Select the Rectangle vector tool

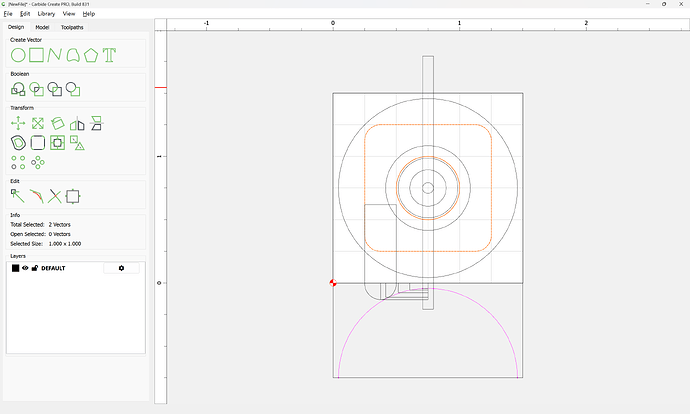pos(36,55)
